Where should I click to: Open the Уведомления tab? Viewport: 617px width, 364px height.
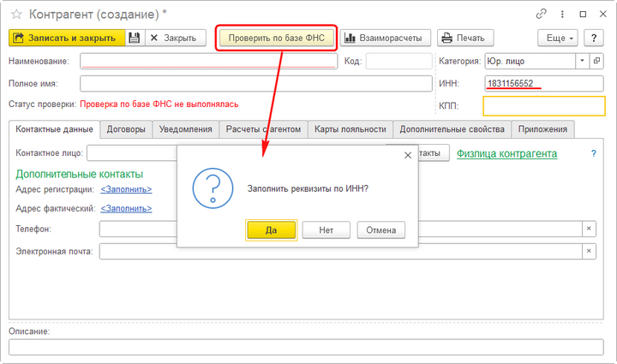[x=185, y=129]
